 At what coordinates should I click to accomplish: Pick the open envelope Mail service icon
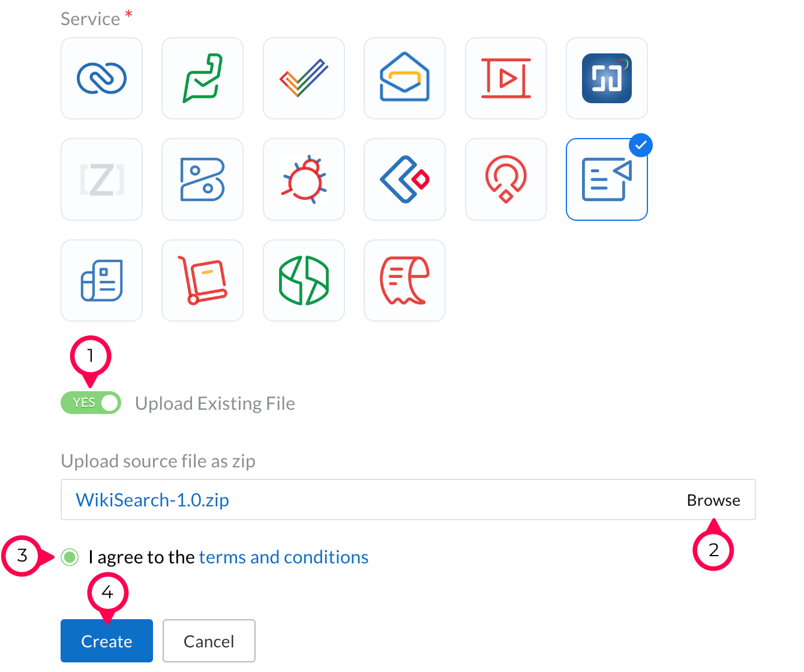pos(404,79)
